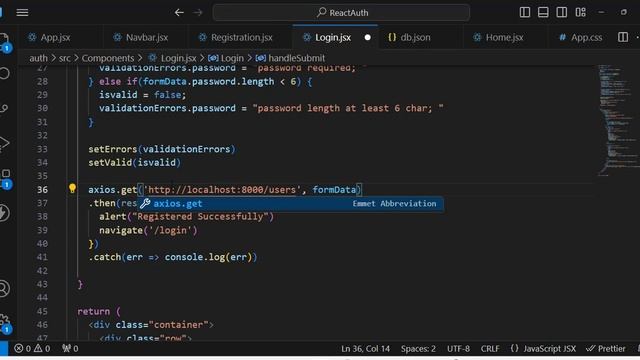This screenshot has height=360, width=640.
Task: Click the remote window indicator in status bar
Action: coord(4,349)
